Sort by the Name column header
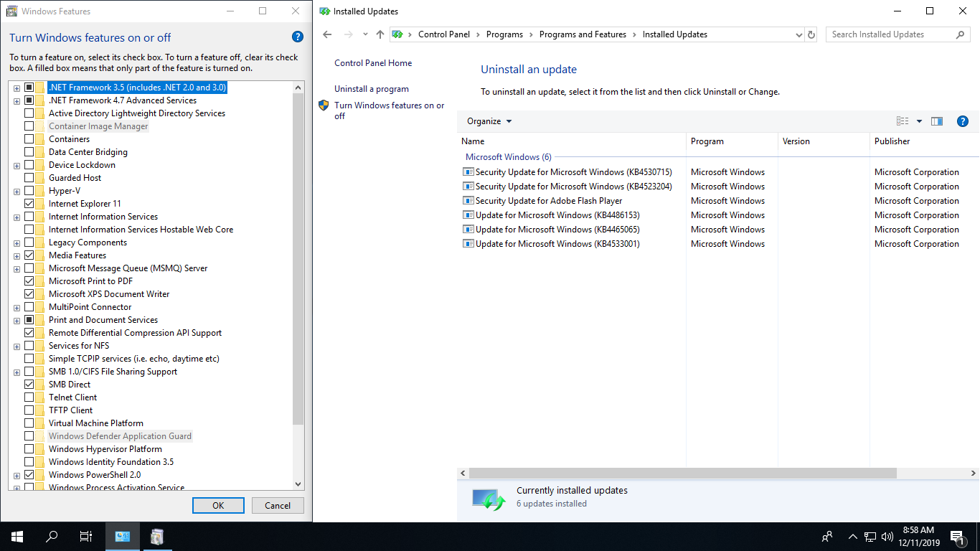 click(572, 141)
